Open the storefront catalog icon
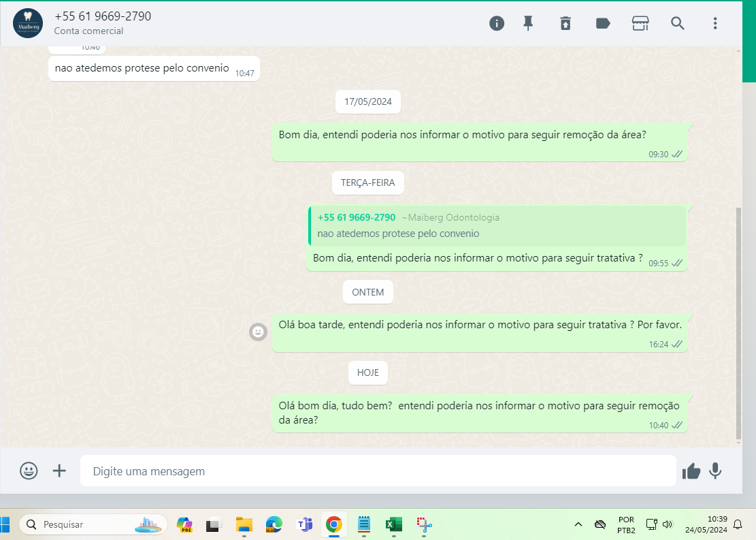756x540 pixels. tap(640, 23)
